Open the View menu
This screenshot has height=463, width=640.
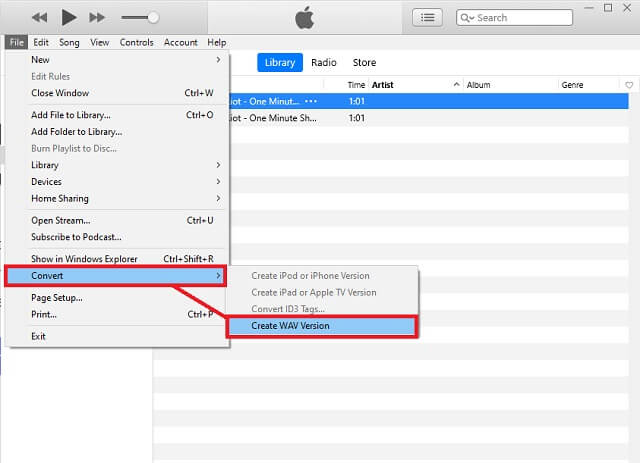(100, 42)
